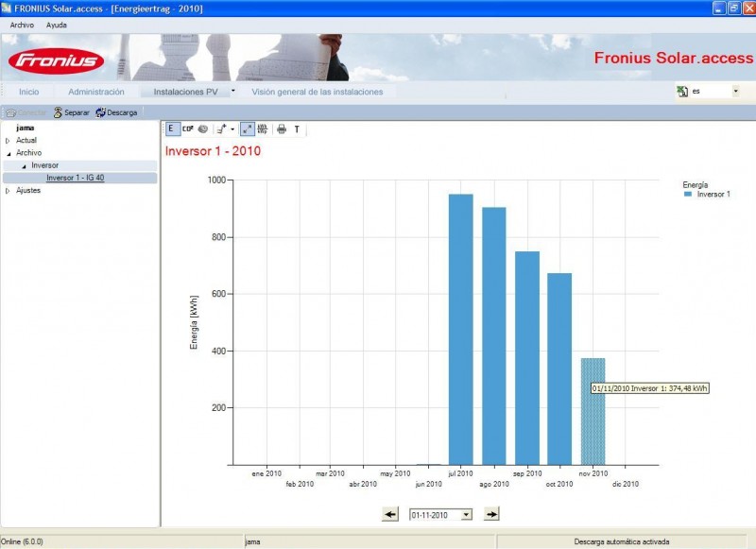This screenshot has width=756, height=549.
Task: Open the 01-11-2010 date dropdown
Action: tap(466, 515)
